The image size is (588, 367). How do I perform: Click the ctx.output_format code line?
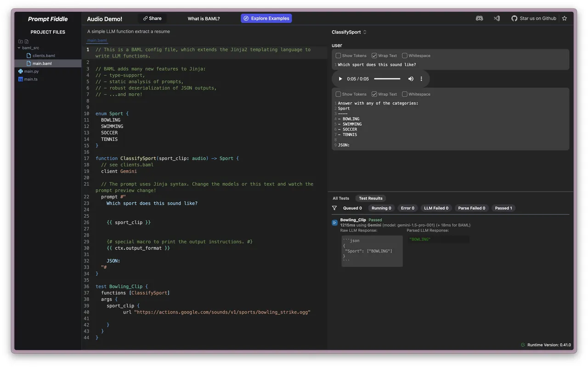[138, 248]
